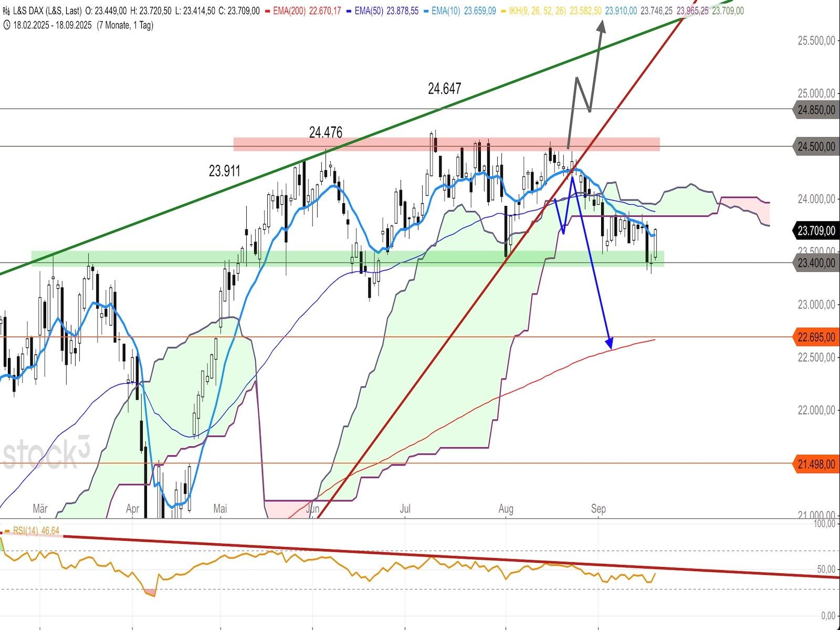Click the 25.000,00 price axis label

[x=816, y=94]
